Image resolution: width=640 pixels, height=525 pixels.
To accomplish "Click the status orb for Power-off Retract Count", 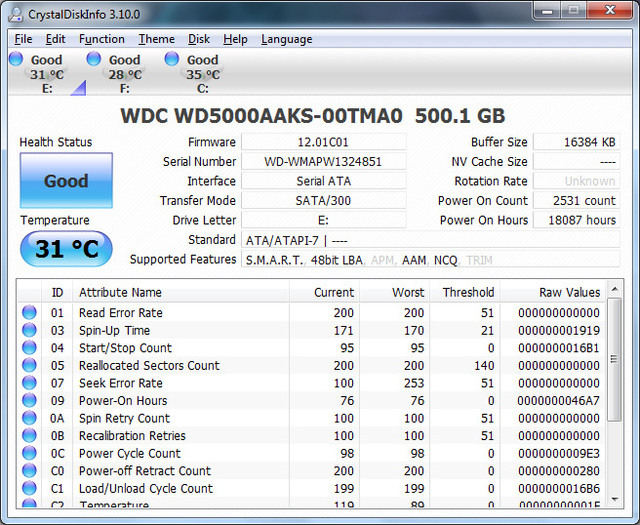I will (x=29, y=470).
